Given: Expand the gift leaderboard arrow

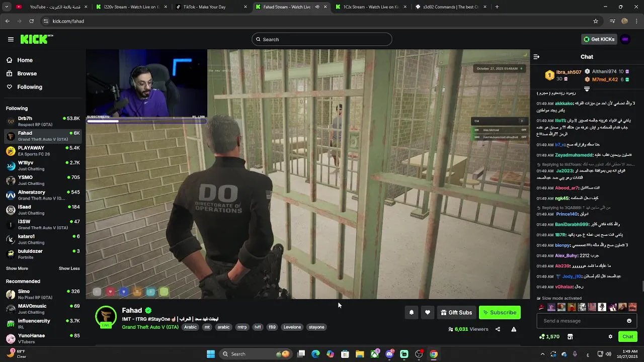Looking at the screenshot, I should (587, 89).
